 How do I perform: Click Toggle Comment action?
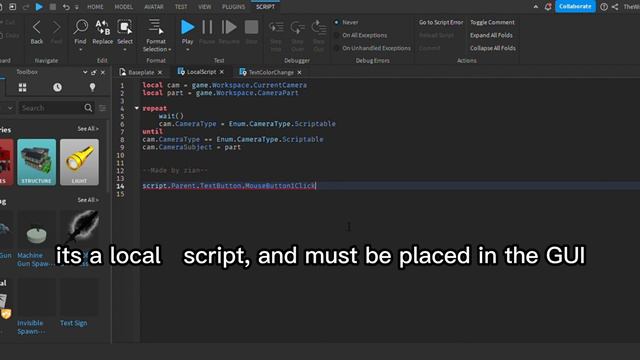tap(492, 22)
